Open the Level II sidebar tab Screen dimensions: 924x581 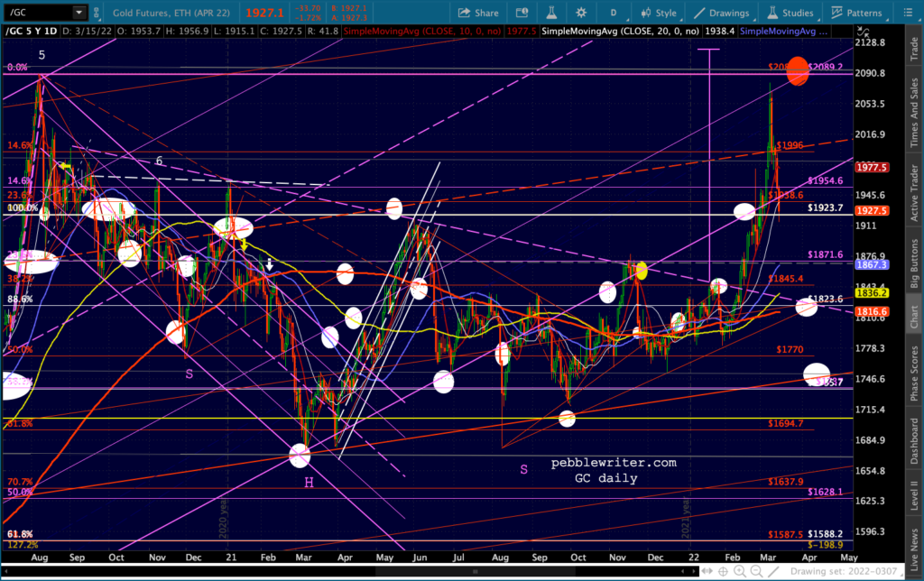[x=914, y=495]
